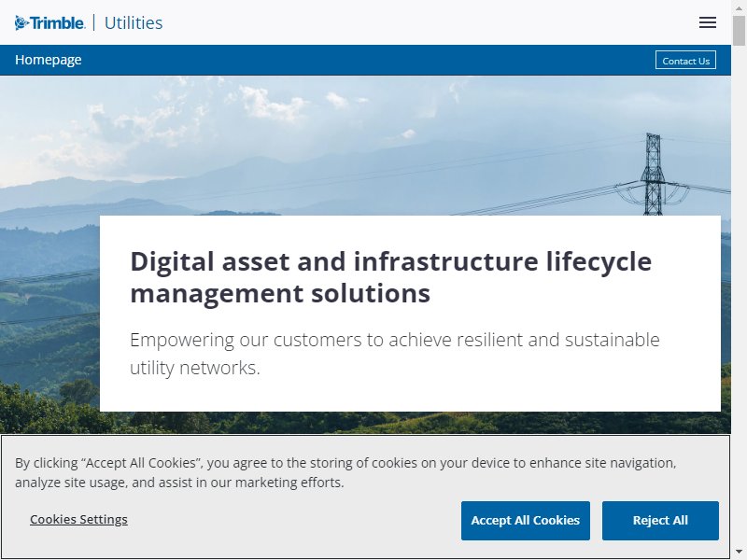Viewport: 747px width, 560px height.
Task: Click the Trimble logo
Action: click(x=50, y=22)
